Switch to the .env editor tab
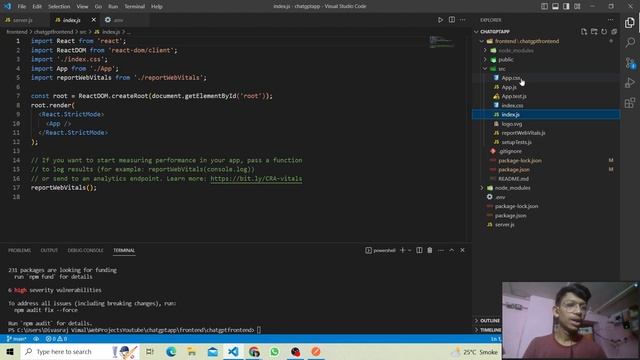 [x=118, y=20]
